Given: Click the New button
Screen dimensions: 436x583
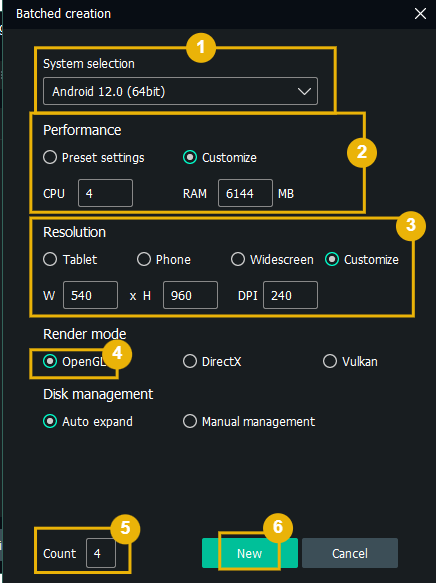Looking at the screenshot, I should pyautogui.click(x=250, y=553).
